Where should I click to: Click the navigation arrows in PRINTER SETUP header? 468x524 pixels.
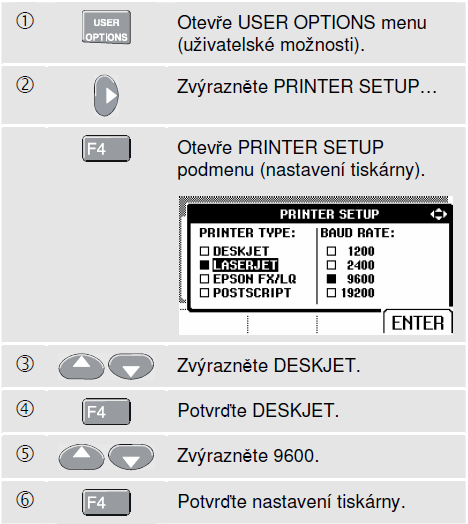[439, 214]
